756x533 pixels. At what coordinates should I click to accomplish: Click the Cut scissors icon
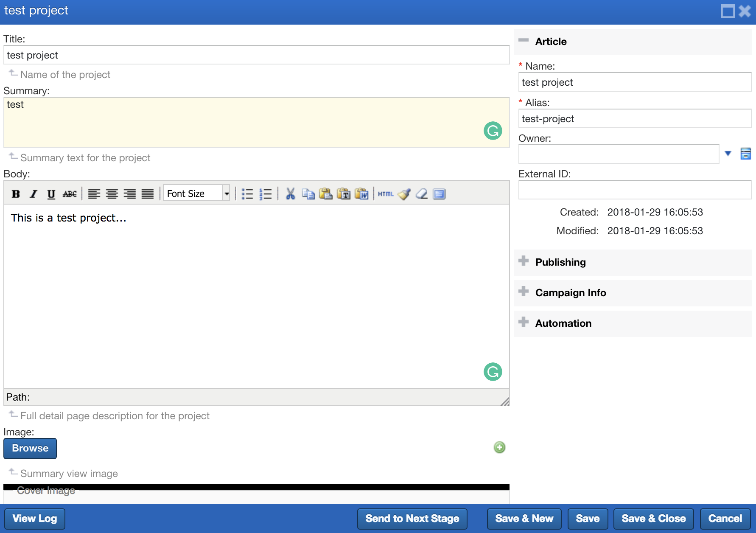290,194
